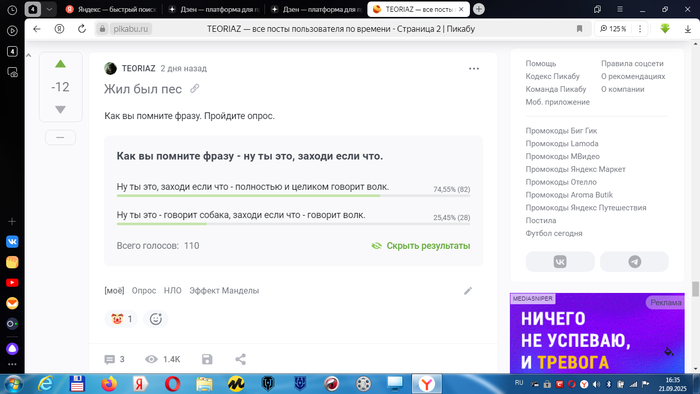This screenshot has width=700, height=394.
Task: Open the 125% zoom control
Action: pos(612,29)
